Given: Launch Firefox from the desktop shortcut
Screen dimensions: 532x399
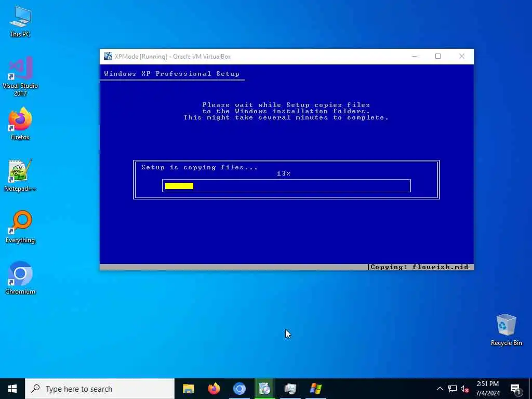Looking at the screenshot, I should 20,124.
